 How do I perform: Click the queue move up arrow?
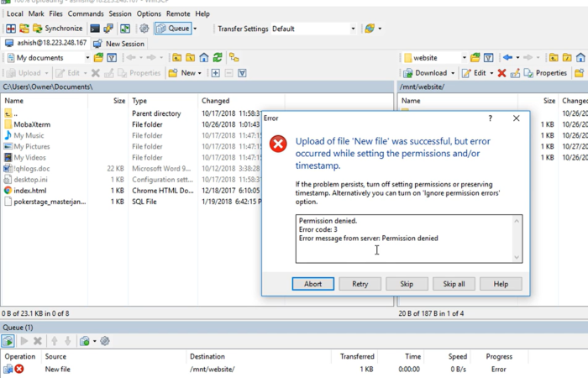coord(55,341)
